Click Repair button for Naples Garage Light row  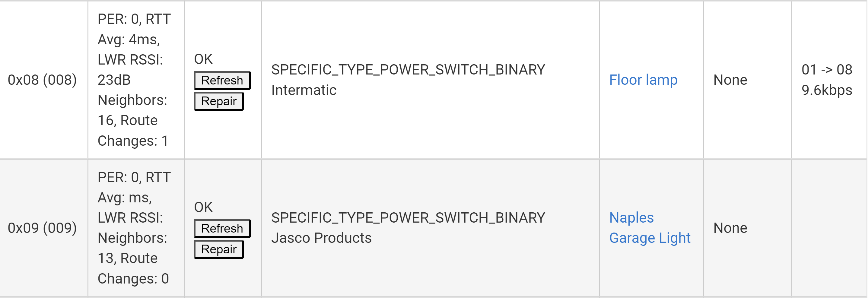click(x=219, y=249)
